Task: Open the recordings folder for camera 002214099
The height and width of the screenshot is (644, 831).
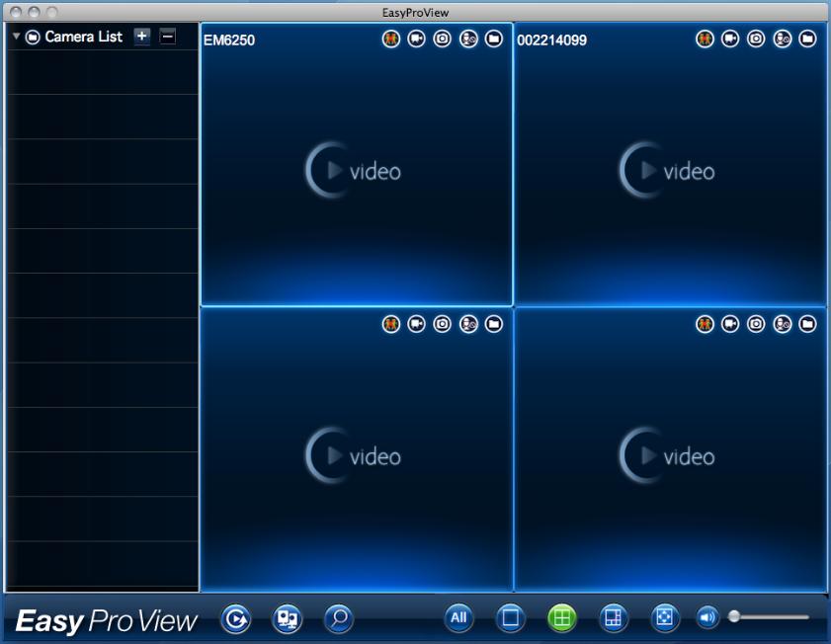Action: click(807, 39)
